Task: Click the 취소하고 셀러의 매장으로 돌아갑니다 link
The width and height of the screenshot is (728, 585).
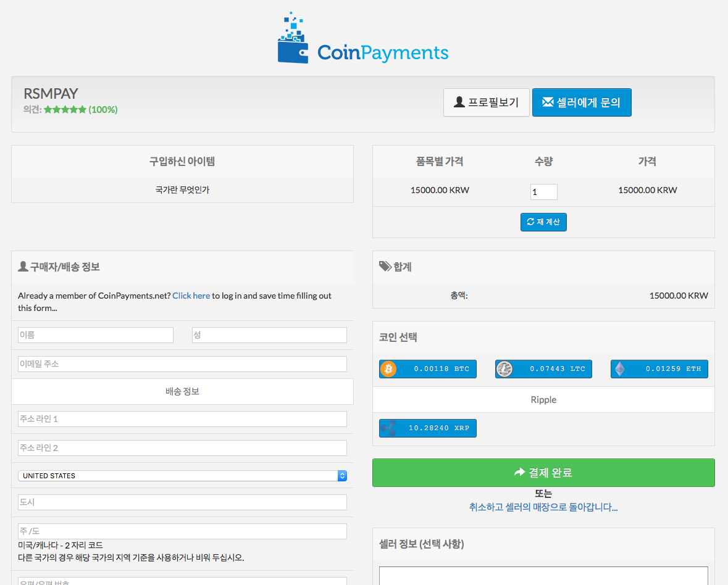Action: [543, 507]
